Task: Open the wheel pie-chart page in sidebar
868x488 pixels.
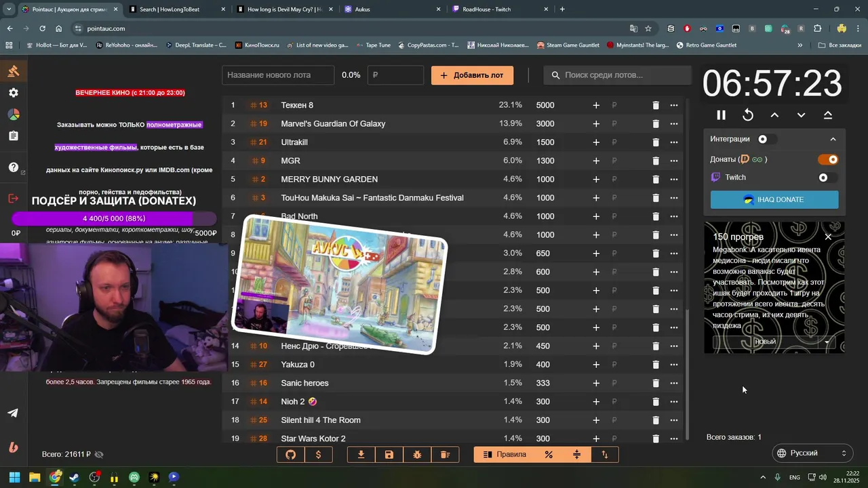Action: click(x=14, y=115)
